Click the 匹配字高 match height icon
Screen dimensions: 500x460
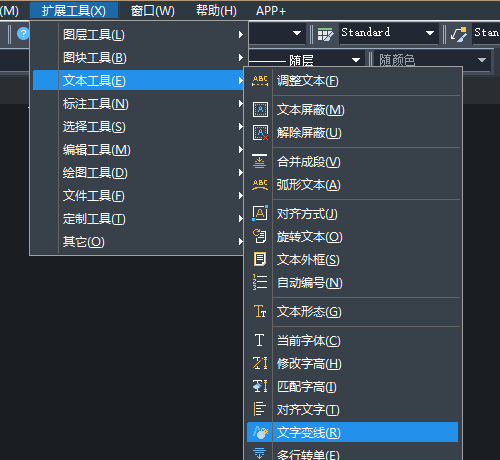click(x=260, y=386)
